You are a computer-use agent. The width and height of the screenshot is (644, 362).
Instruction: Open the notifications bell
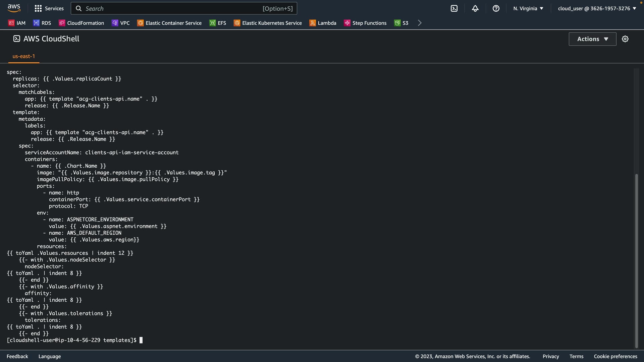coord(475,8)
